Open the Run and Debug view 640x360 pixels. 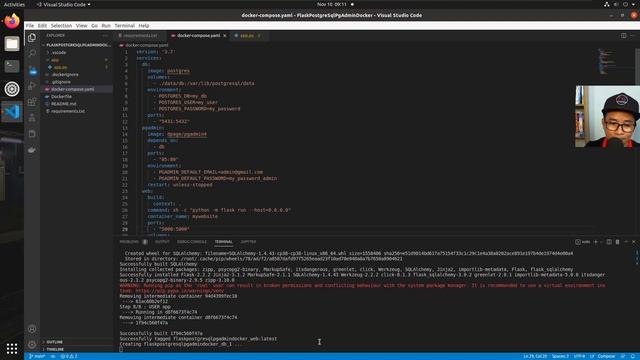[32, 86]
